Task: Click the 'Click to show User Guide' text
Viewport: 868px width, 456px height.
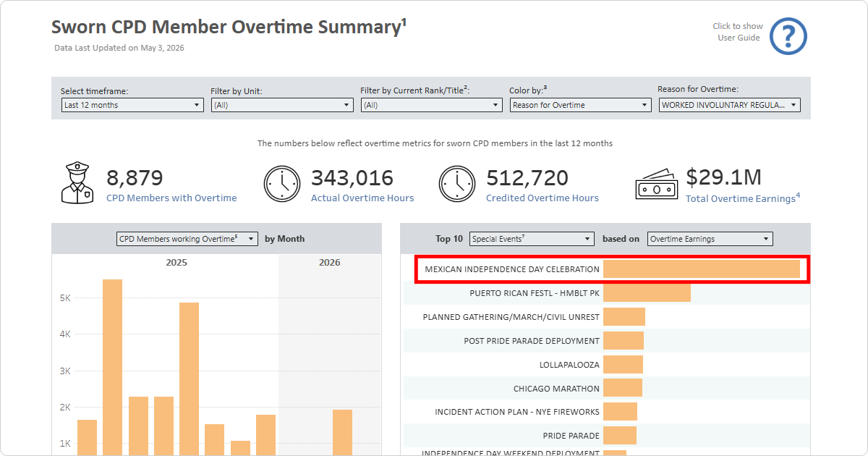Action: (x=738, y=32)
